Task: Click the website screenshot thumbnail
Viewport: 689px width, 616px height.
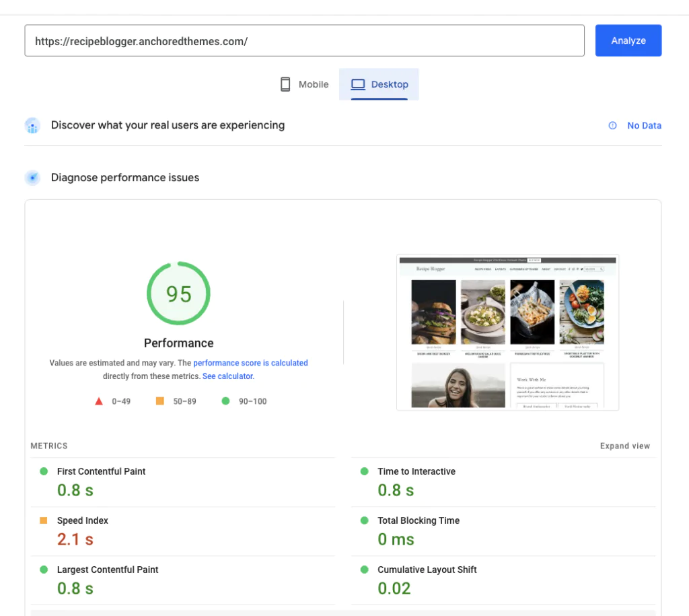Action: tap(507, 332)
